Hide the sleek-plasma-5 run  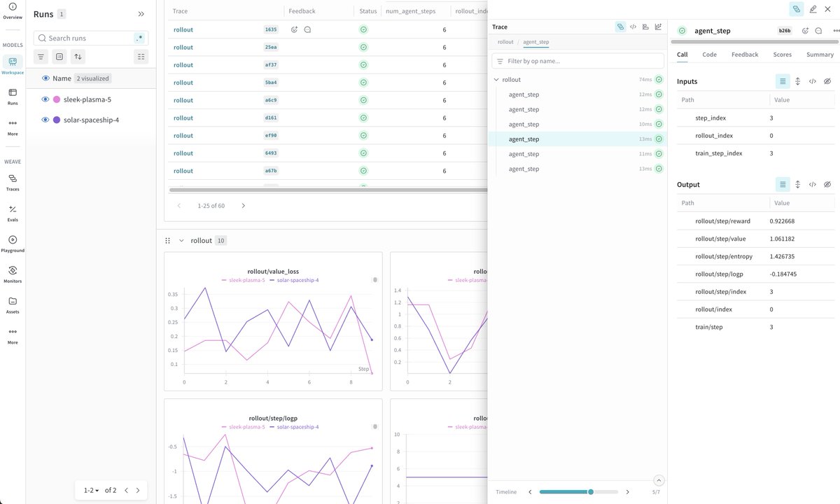coord(45,99)
